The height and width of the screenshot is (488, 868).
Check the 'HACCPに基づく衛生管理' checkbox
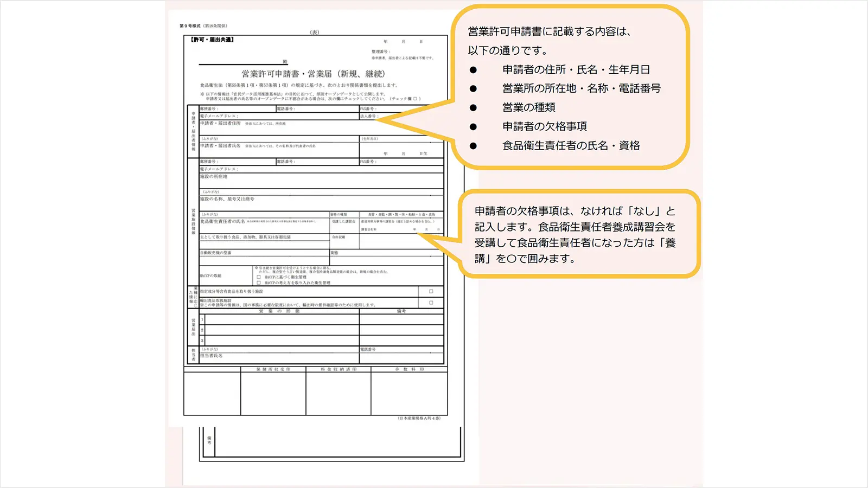click(259, 277)
